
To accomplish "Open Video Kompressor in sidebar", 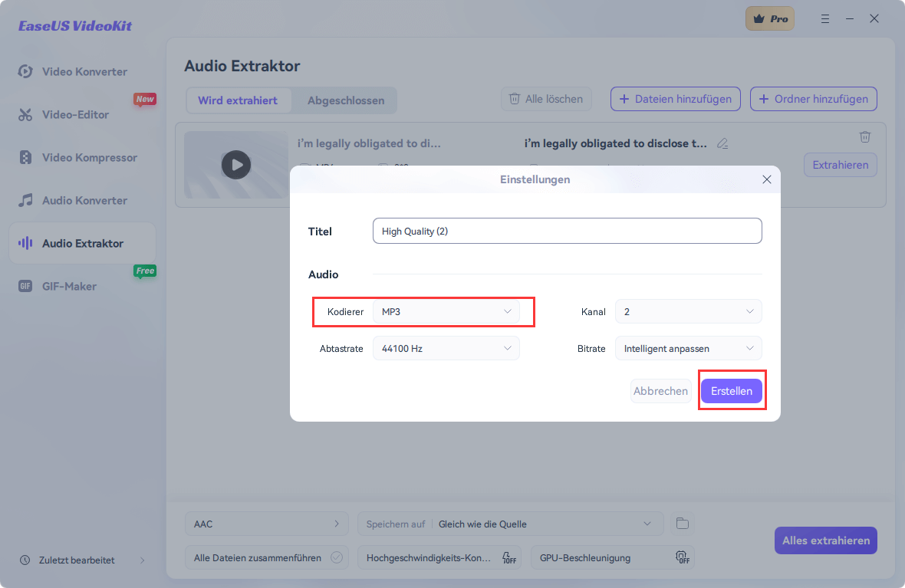I will click(83, 157).
